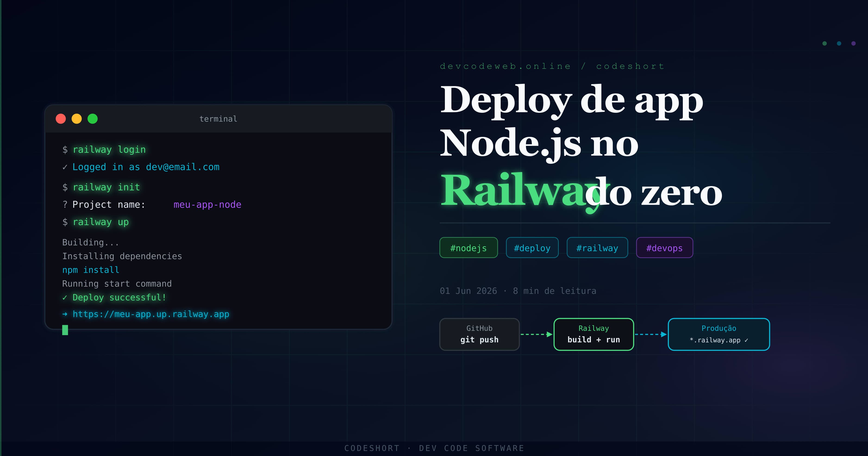Click the green decorative dot top right

tap(824, 44)
